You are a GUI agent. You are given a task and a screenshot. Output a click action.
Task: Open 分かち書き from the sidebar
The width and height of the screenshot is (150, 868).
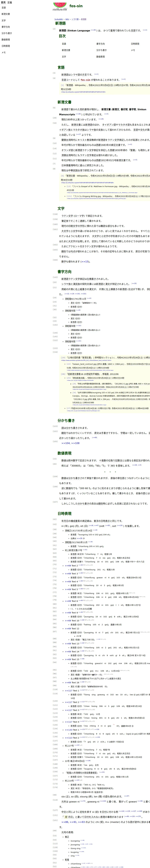point(7,33)
